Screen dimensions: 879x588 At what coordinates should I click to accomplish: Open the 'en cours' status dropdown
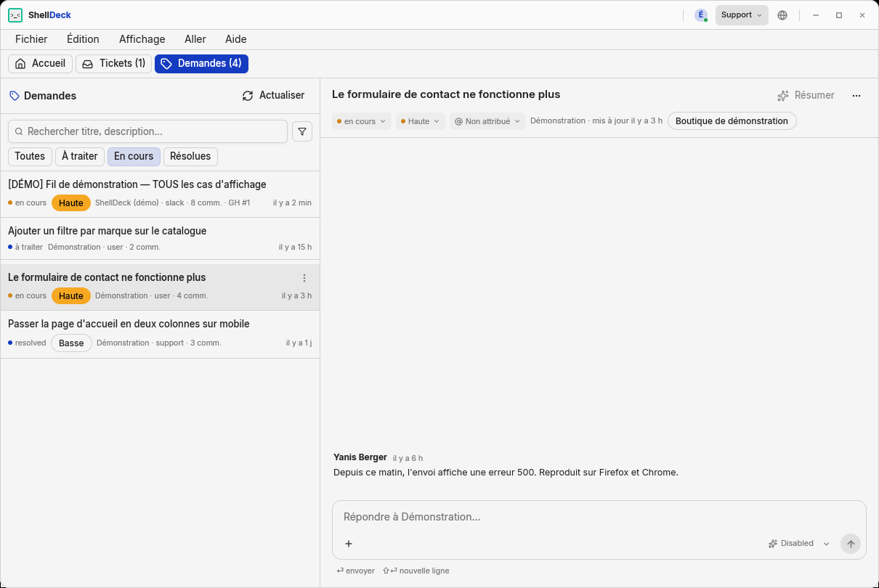tap(362, 121)
